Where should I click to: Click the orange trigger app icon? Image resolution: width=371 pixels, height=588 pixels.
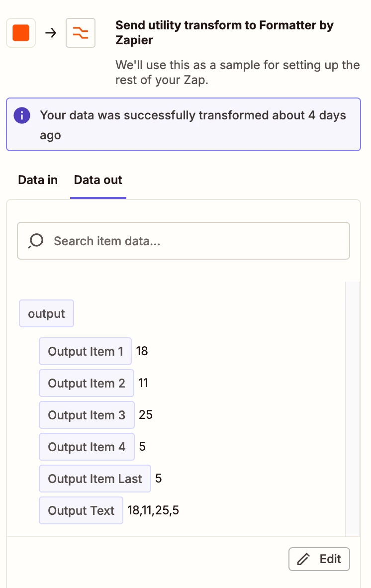21,33
